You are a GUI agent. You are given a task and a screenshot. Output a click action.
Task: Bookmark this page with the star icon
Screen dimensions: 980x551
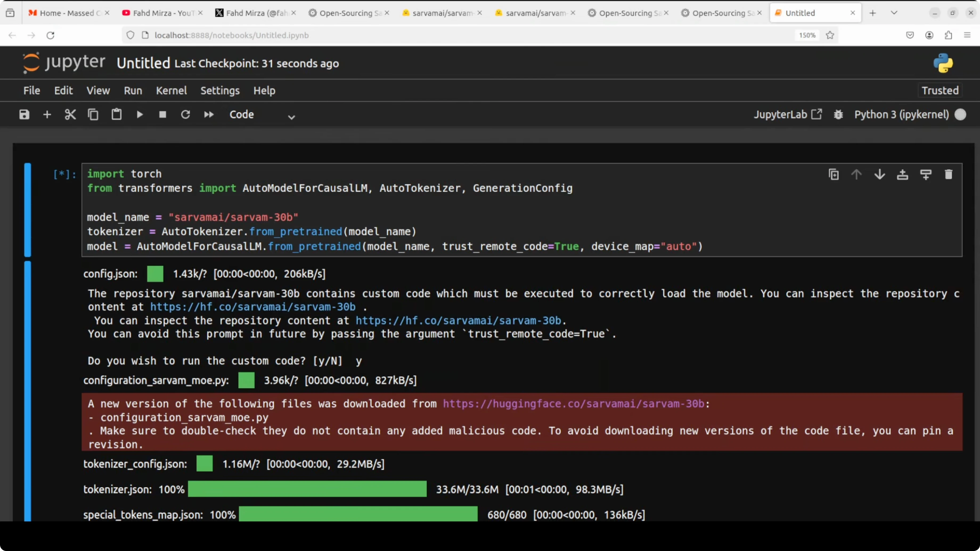(830, 35)
